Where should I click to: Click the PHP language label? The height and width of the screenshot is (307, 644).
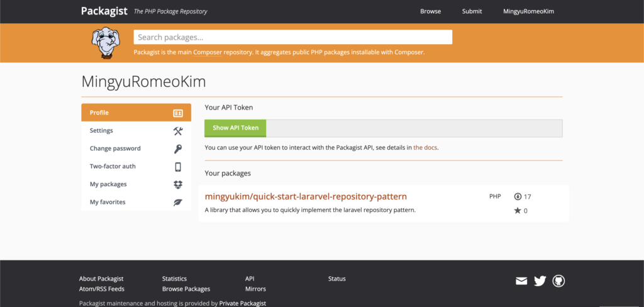click(495, 196)
